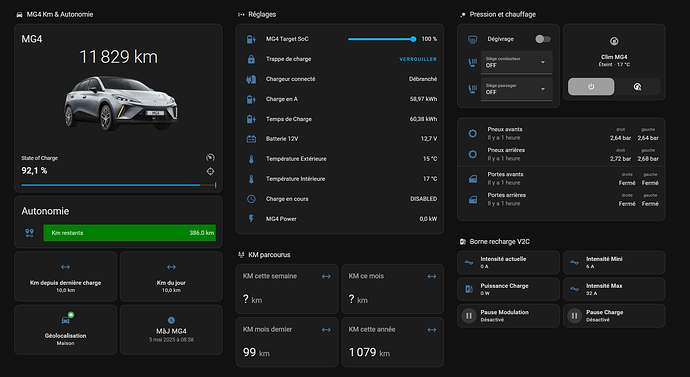Screen dimensions: 690x377
Task: Click the Clim MG4 power off button
Action: click(x=591, y=87)
